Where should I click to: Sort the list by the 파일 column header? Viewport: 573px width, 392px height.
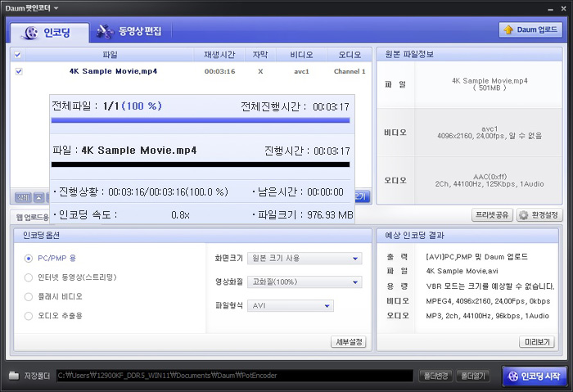(x=110, y=55)
